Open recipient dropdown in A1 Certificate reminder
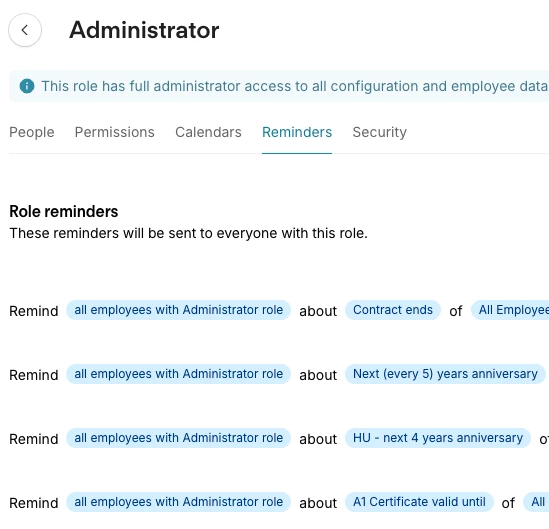Viewport: 549px width, 529px height. click(179, 502)
